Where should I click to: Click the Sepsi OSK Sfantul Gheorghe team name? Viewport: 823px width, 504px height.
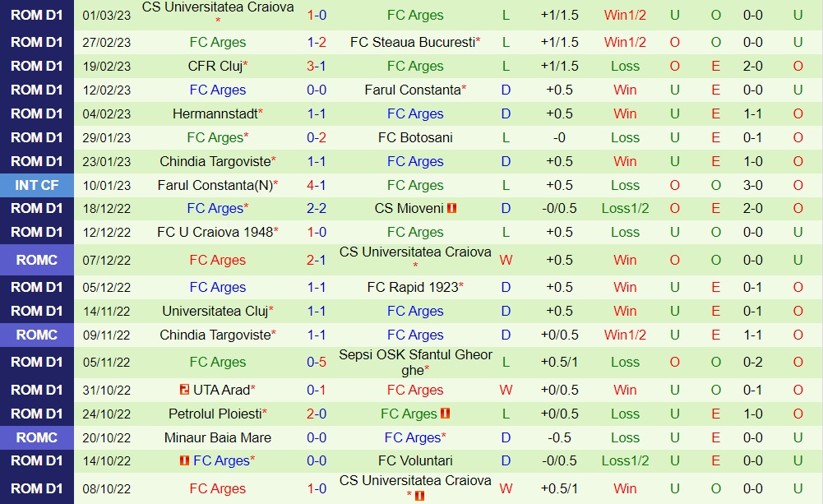point(415,362)
